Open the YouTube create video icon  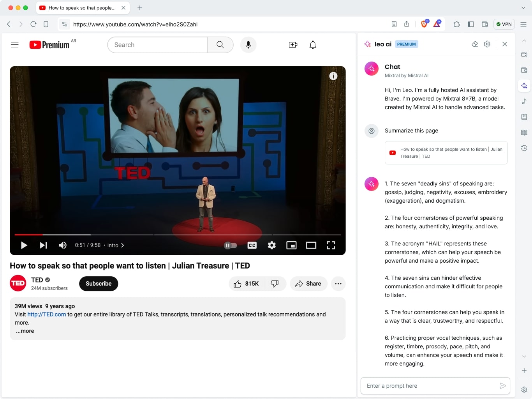click(x=293, y=45)
